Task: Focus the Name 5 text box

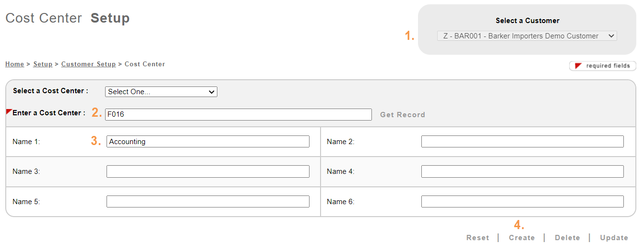Action: pos(208,202)
